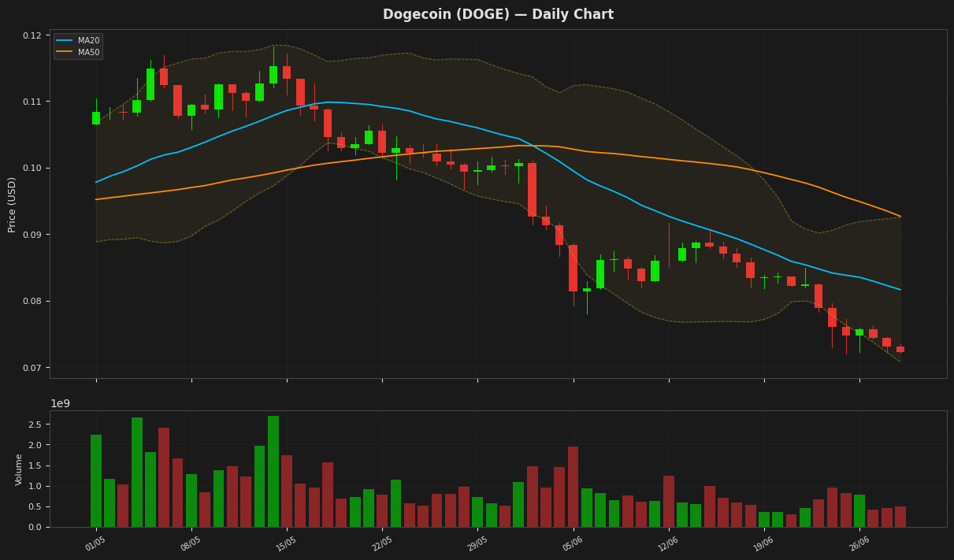Click the Price (USD) axis label
954x560 pixels.
[x=13, y=204]
